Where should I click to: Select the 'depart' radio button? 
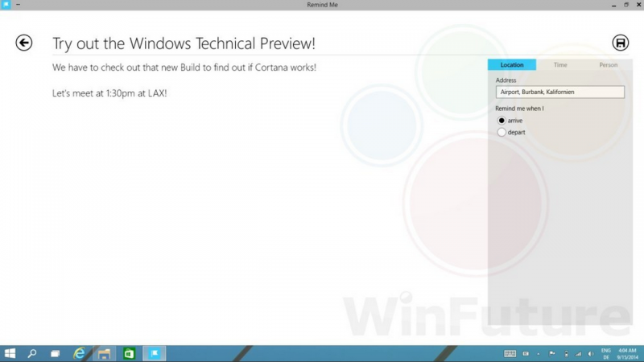[x=502, y=132]
